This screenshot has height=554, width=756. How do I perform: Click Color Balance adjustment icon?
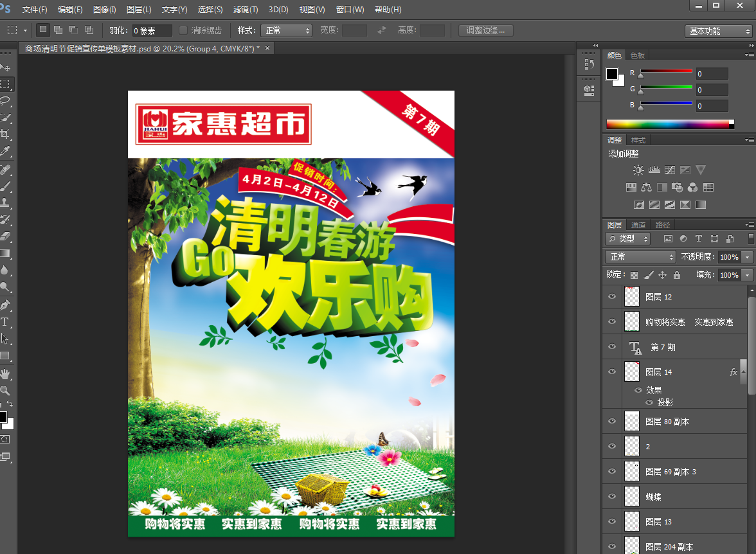click(x=647, y=187)
